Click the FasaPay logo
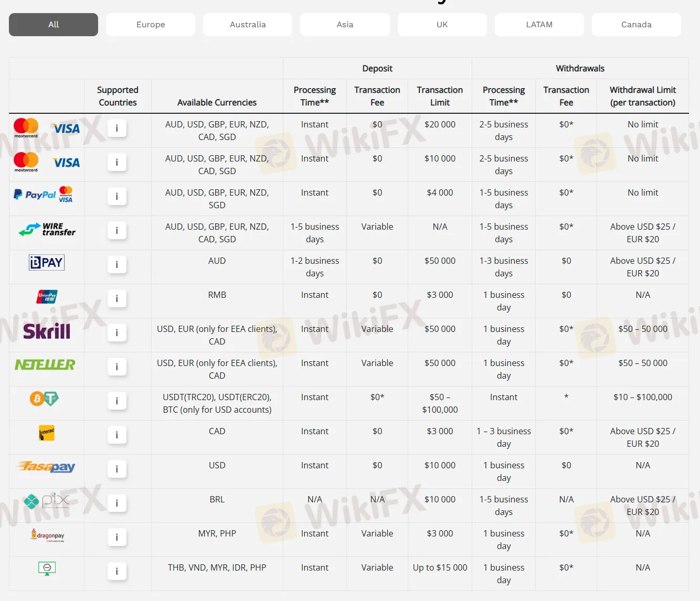 coord(46,466)
